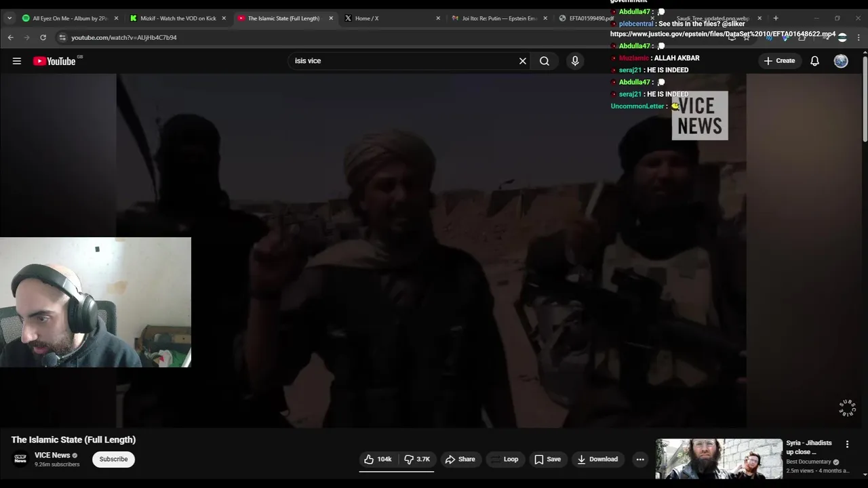Open the tab search dropdown arrow
This screenshot has width=868, height=488.
9,18
